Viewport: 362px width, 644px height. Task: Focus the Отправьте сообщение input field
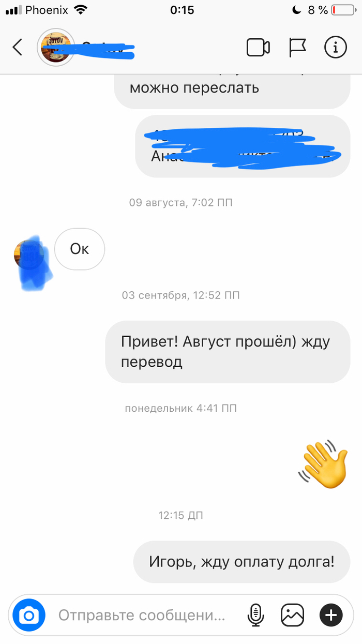point(142,615)
